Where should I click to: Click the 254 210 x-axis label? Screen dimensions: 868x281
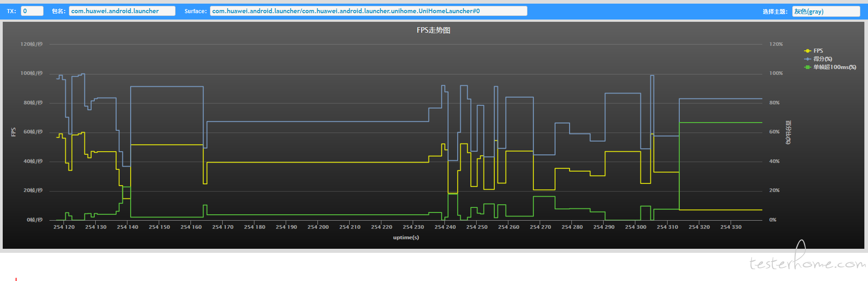(350, 227)
